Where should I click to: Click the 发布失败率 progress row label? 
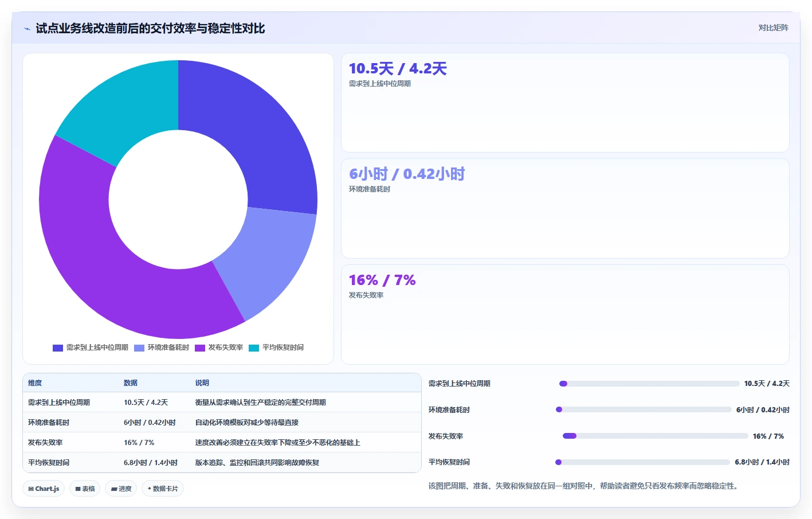(x=446, y=436)
